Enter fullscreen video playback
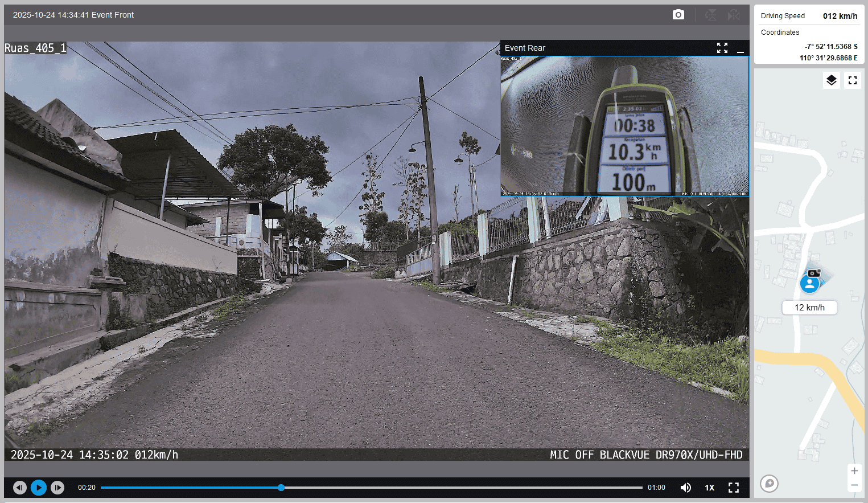The width and height of the screenshot is (868, 503). point(734,488)
